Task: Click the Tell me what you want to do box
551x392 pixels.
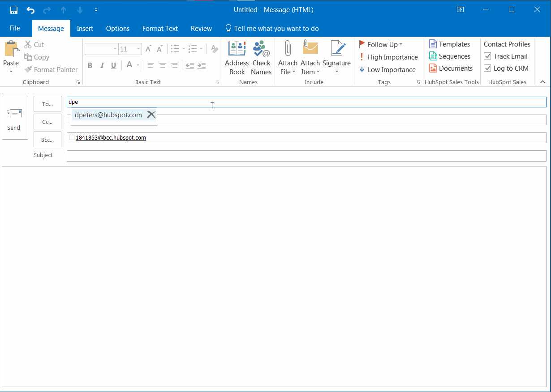Action: pyautogui.click(x=272, y=28)
